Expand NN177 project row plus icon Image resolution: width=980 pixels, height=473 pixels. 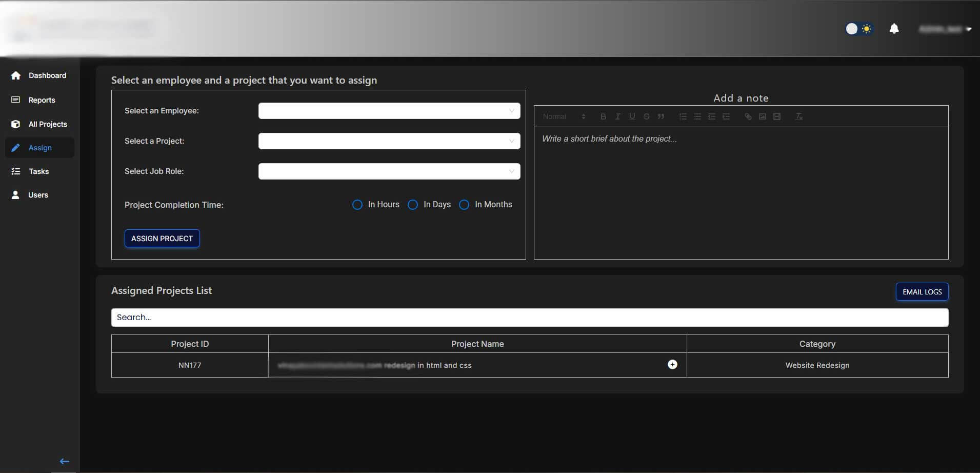[672, 364]
